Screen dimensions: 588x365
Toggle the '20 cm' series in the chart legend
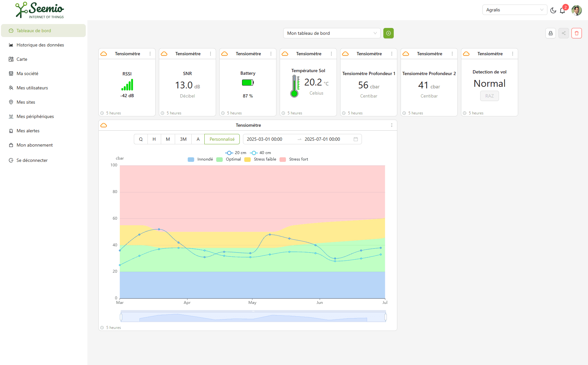[236, 152]
